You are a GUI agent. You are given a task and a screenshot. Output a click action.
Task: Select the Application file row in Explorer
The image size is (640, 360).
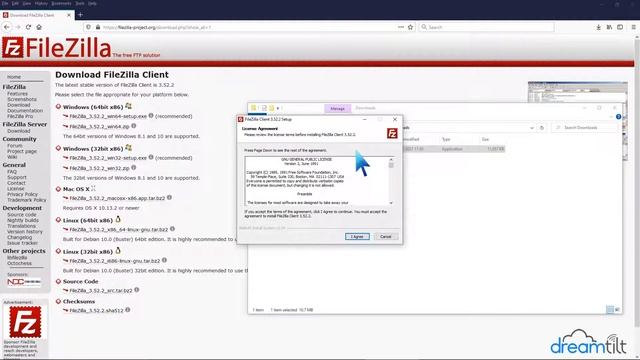[x=453, y=149]
